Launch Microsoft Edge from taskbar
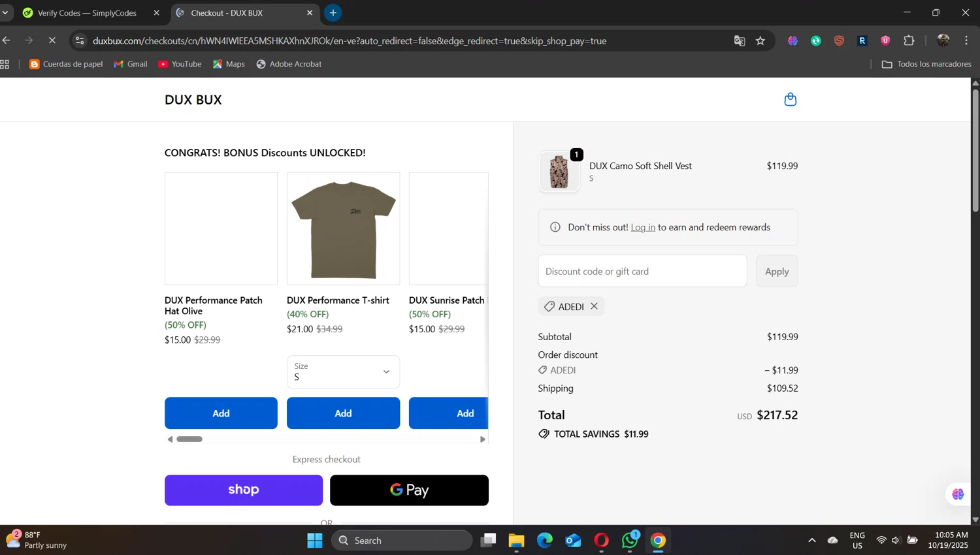 click(545, 541)
